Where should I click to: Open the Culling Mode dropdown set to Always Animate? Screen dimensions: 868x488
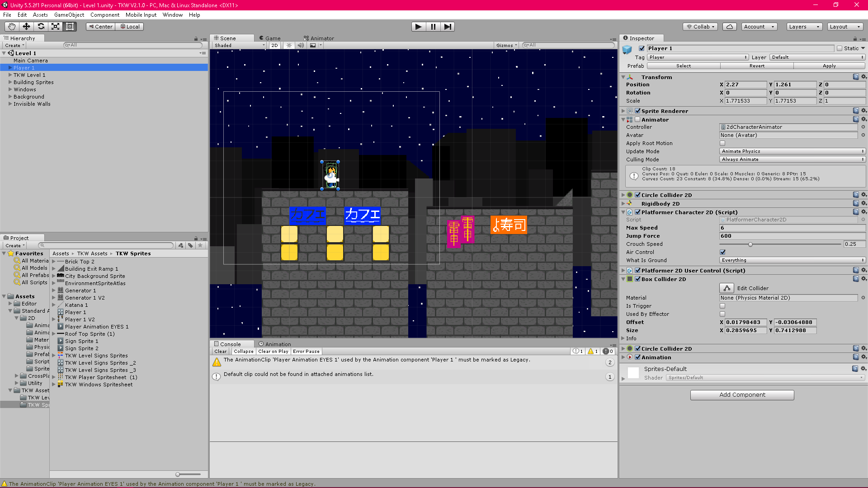pos(792,160)
